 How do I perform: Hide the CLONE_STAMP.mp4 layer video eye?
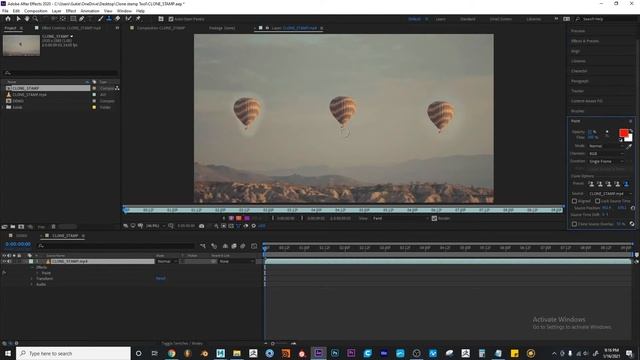[x=4, y=261]
